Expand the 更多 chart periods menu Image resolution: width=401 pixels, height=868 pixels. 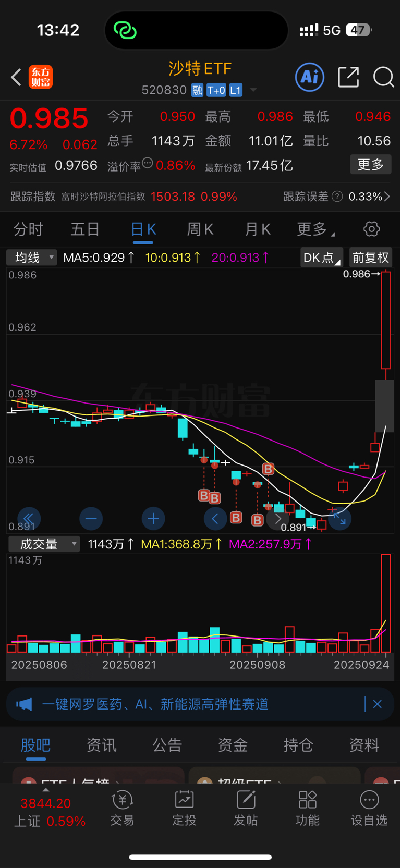coord(316,229)
